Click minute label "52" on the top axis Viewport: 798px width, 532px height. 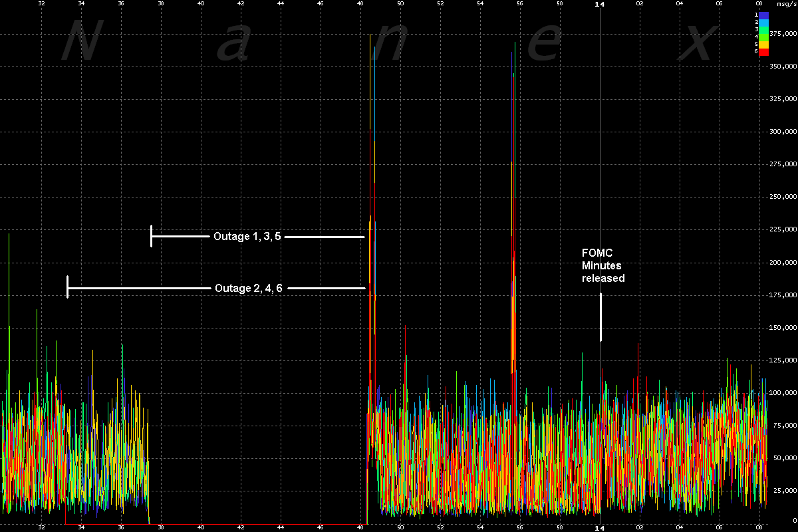click(x=440, y=4)
